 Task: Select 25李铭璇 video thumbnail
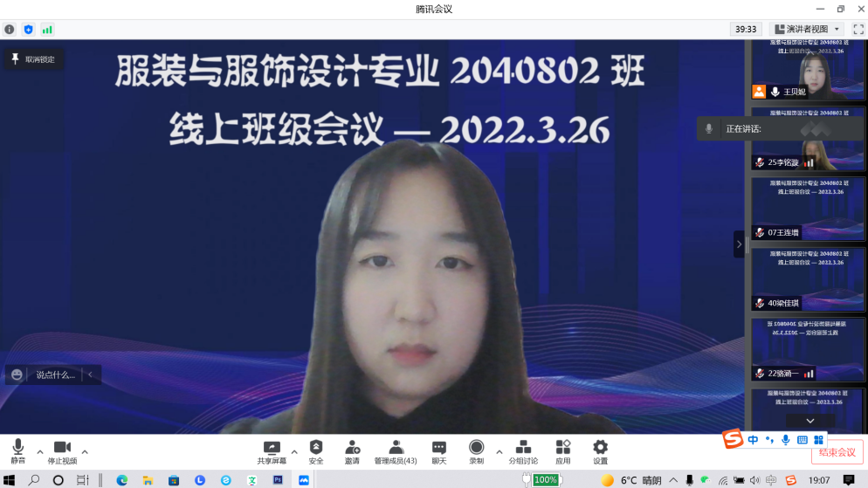808,139
